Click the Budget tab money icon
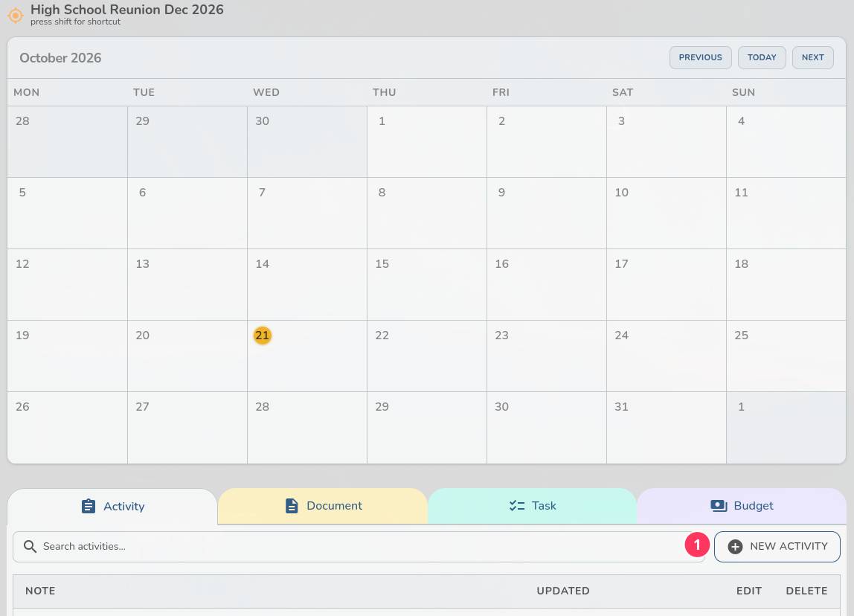854x616 pixels. (x=719, y=505)
